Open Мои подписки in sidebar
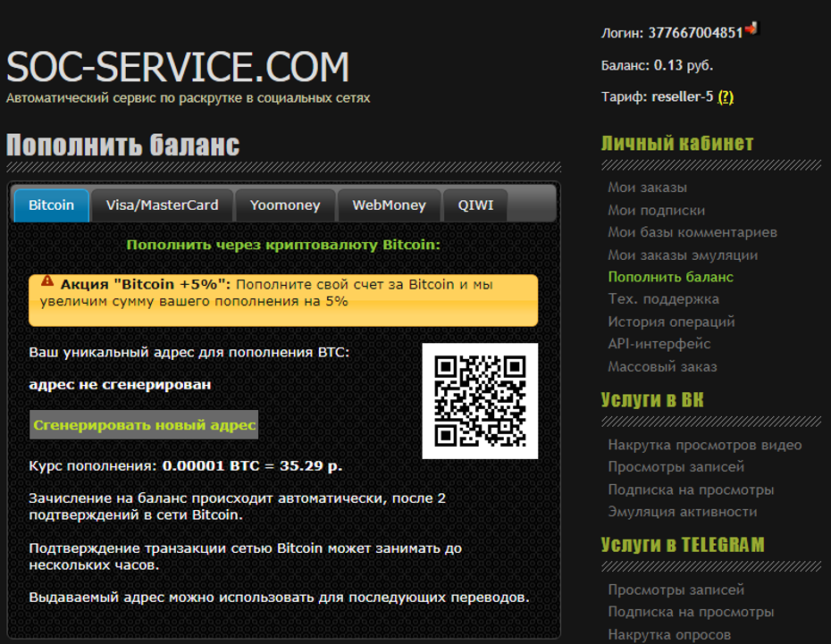This screenshot has width=831, height=644. click(656, 210)
